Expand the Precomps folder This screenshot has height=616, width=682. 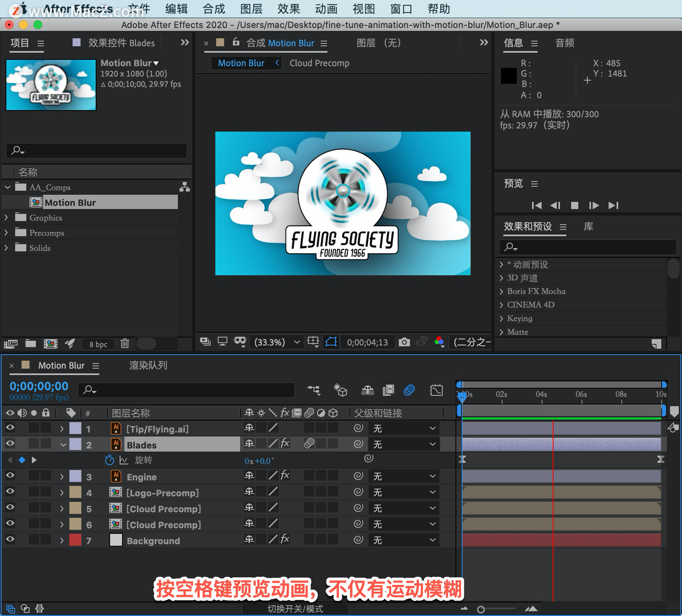(6, 233)
